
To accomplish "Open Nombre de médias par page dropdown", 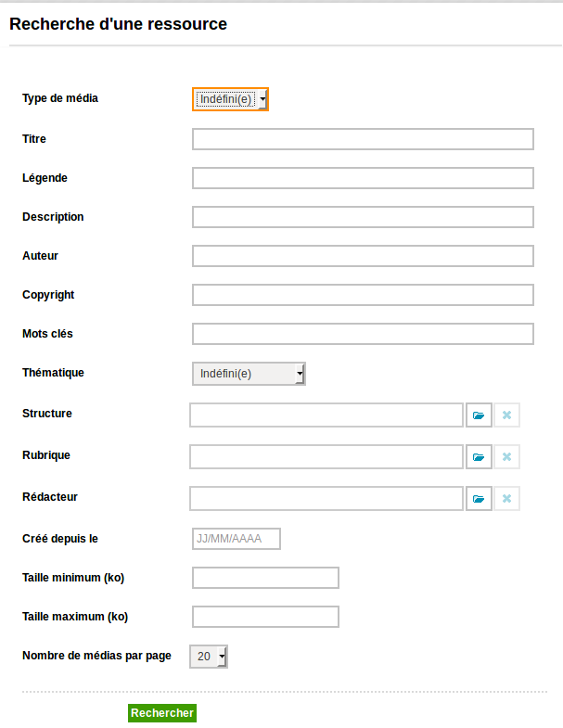I will (x=209, y=657).
